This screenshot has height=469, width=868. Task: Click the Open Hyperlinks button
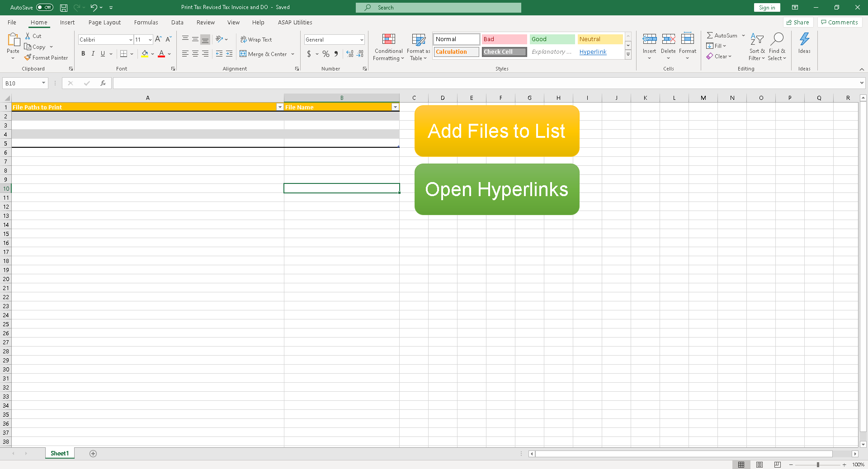tap(496, 189)
